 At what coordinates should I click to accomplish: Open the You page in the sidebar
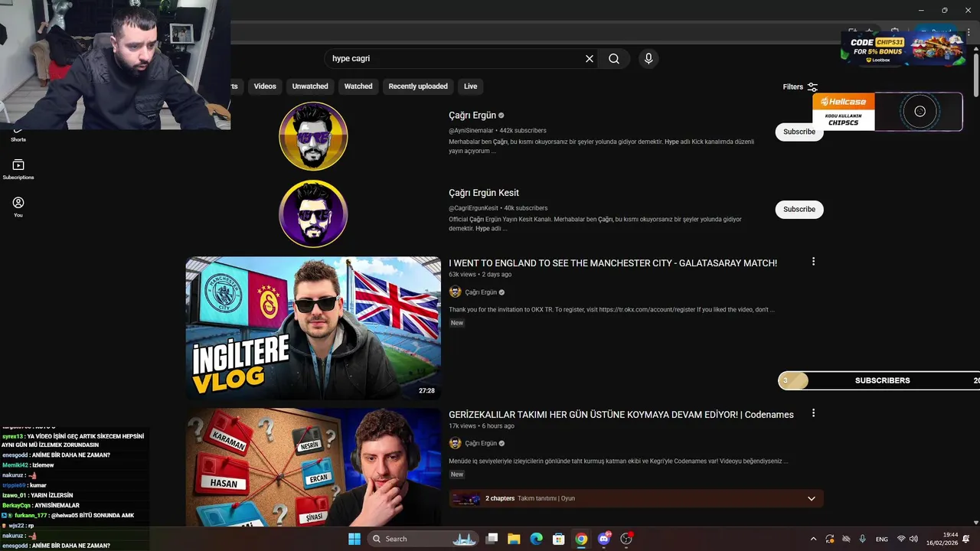[x=18, y=207]
